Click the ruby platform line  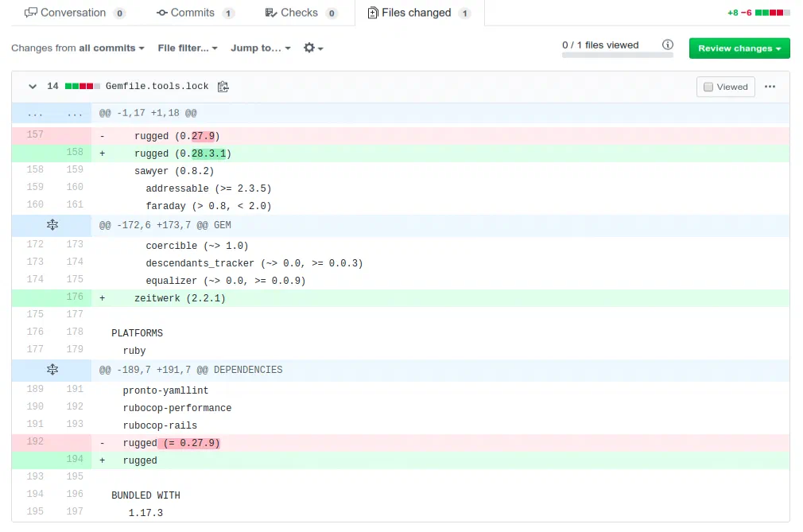[x=401, y=350]
